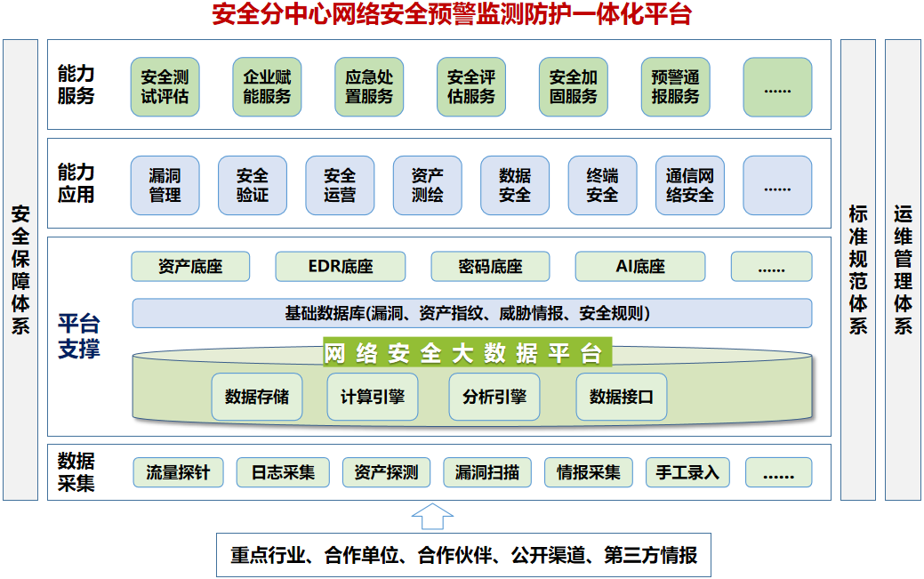
Task: Select the 资产测绘 box
Action: point(427,186)
